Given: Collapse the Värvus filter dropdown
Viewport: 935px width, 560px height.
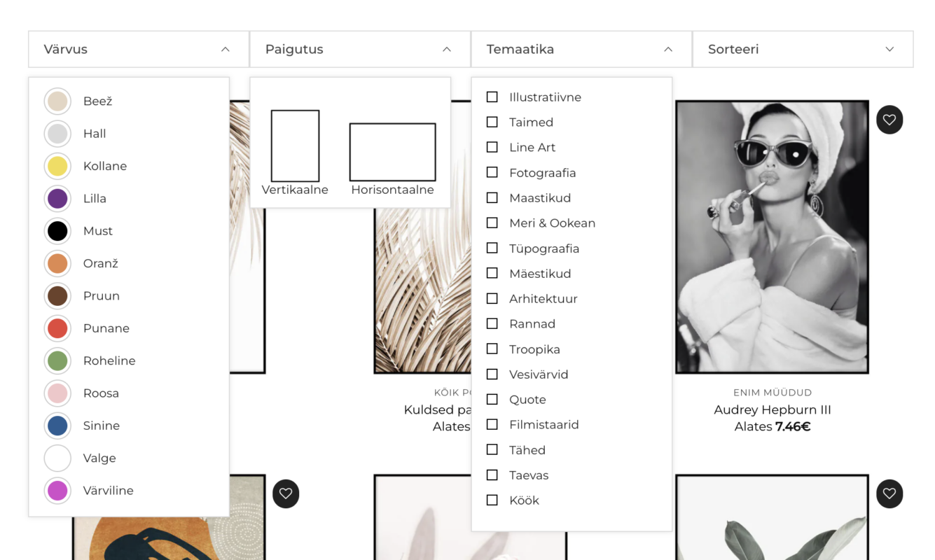Looking at the screenshot, I should point(139,49).
